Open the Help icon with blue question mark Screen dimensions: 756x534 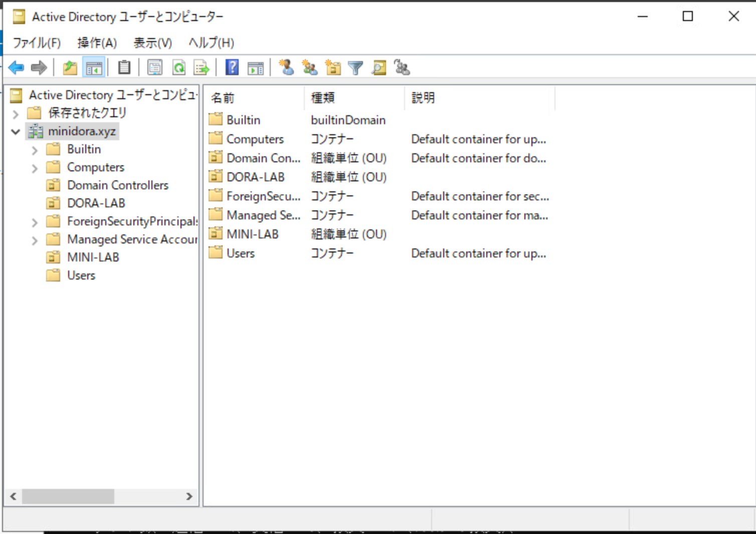point(232,67)
